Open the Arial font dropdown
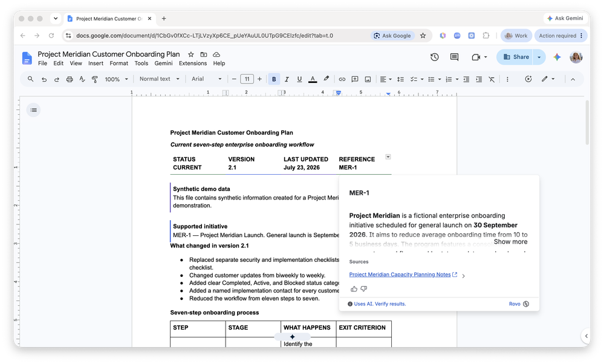The width and height of the screenshot is (604, 364). 206,79
